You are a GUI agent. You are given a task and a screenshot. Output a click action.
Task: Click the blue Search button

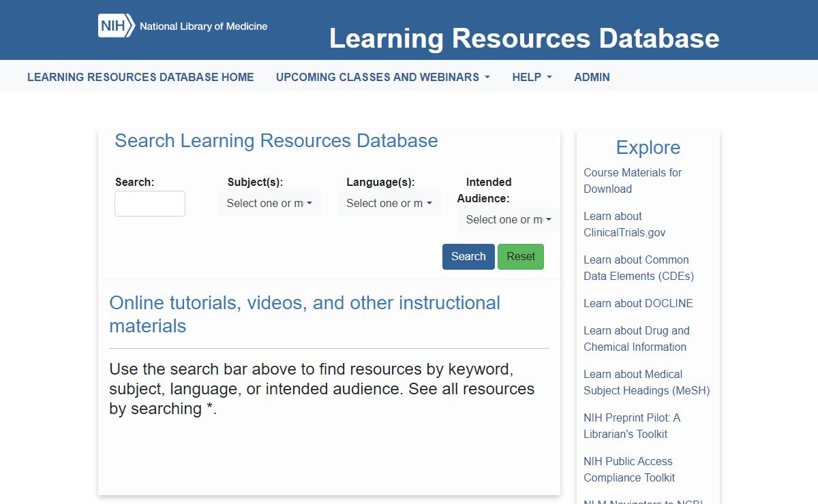coord(468,257)
